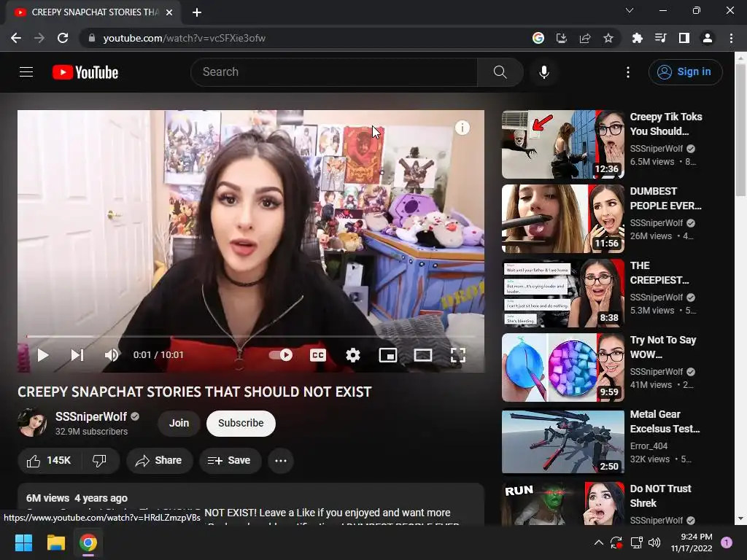This screenshot has width=747, height=560.
Task: Open THE CREEPIEST video thumbnail
Action: (x=563, y=293)
